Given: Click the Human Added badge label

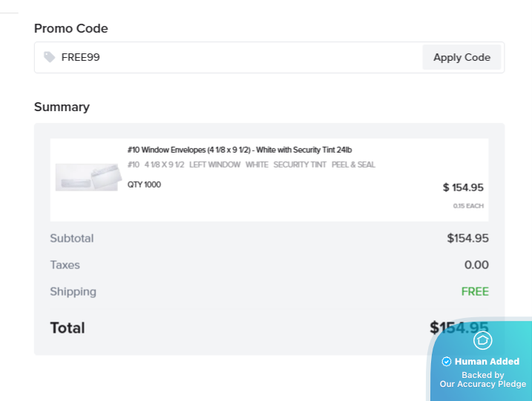Looking at the screenshot, I should tap(487, 362).
